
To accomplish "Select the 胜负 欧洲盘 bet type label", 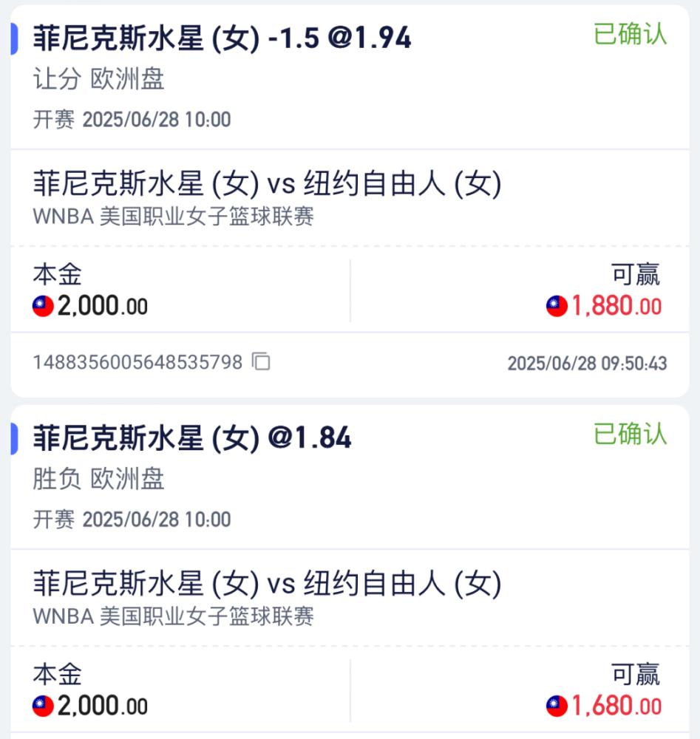I will [x=98, y=479].
